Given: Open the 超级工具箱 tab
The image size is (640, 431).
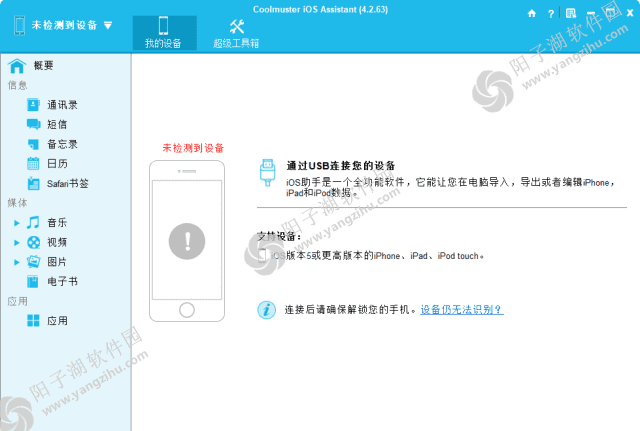Looking at the screenshot, I should point(236,33).
